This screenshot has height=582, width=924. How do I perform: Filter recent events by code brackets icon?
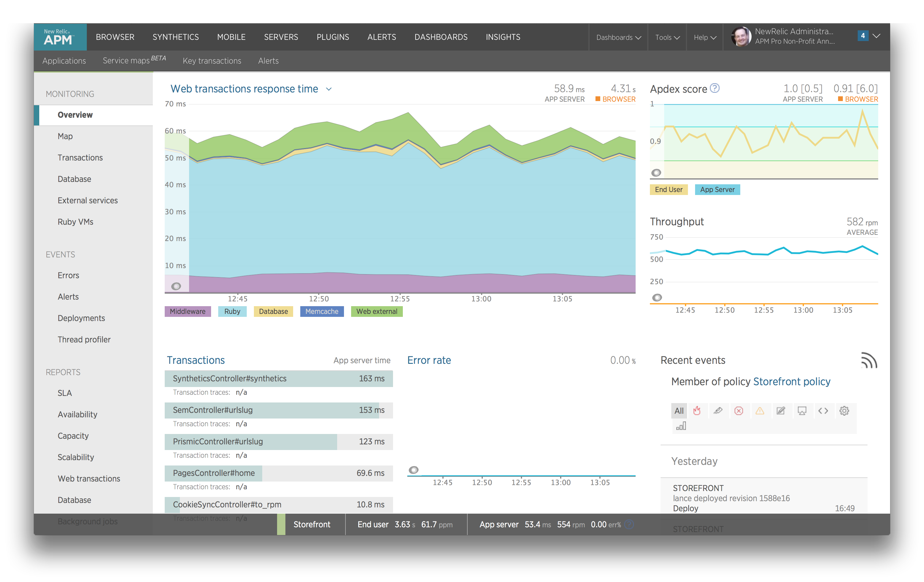[x=823, y=410]
